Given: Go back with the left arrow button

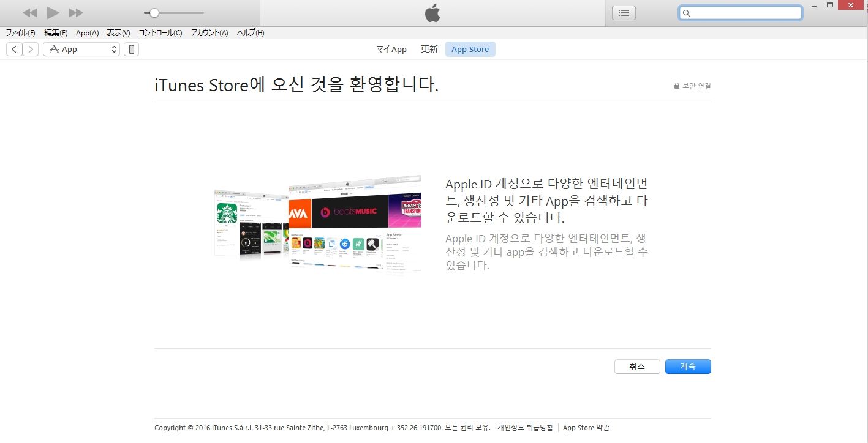Looking at the screenshot, I should (x=14, y=50).
